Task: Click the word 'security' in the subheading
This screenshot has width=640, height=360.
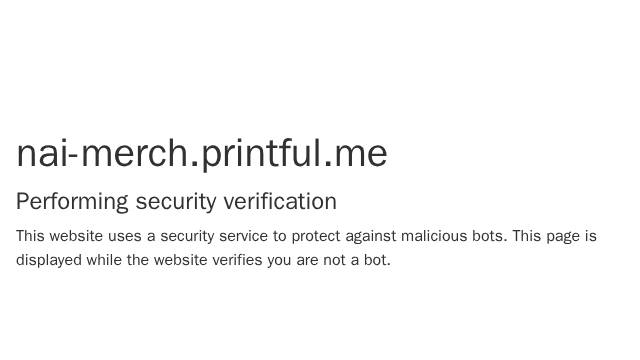Action: pyautogui.click(x=176, y=202)
